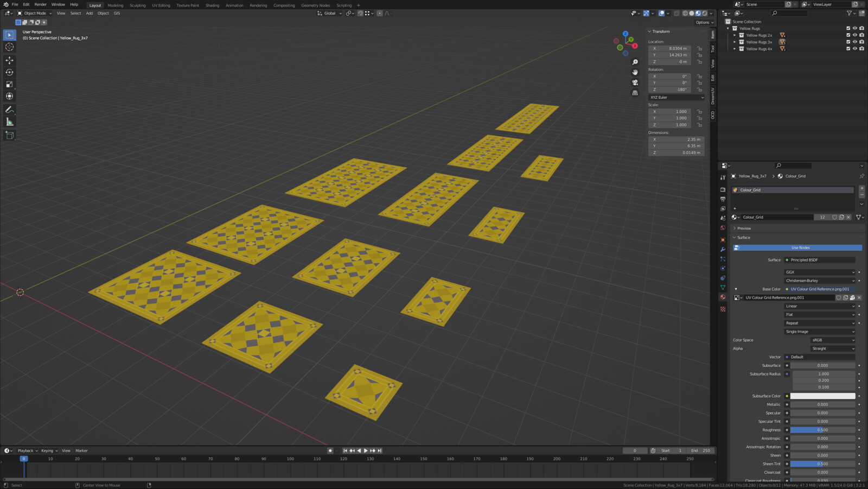The width and height of the screenshot is (868, 489).
Task: Switch to the Shading workspace tab
Action: point(212,5)
